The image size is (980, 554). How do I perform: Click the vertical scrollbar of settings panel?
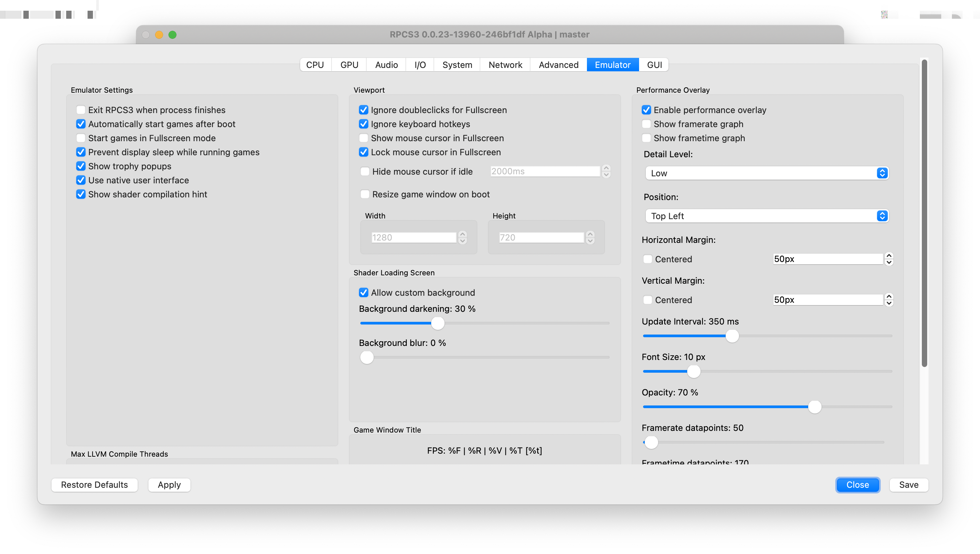[924, 213]
